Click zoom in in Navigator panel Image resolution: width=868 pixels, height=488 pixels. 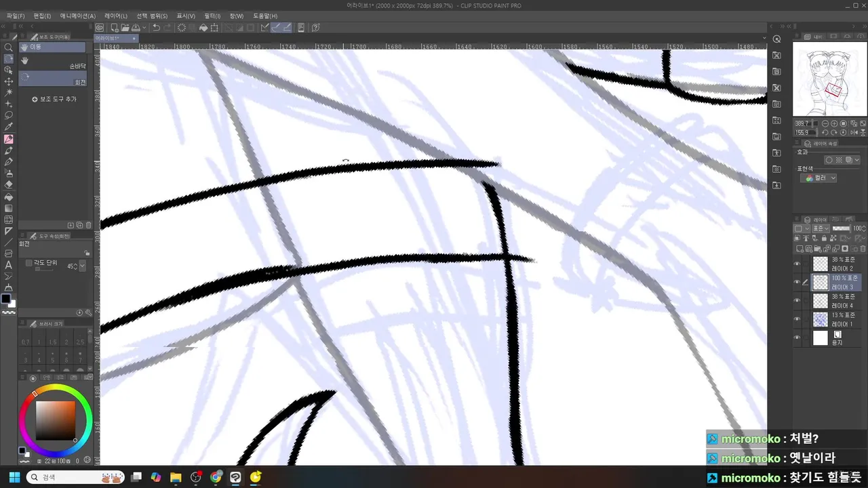pos(834,124)
